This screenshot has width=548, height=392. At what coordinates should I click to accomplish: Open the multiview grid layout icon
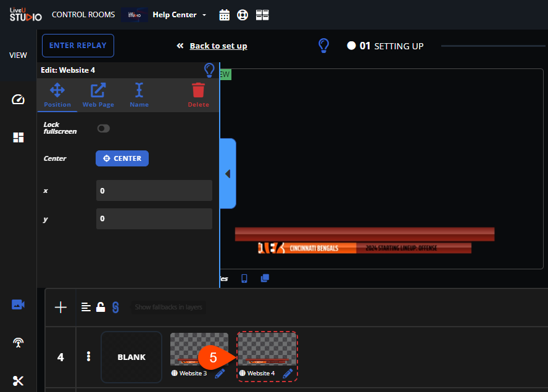click(x=262, y=15)
